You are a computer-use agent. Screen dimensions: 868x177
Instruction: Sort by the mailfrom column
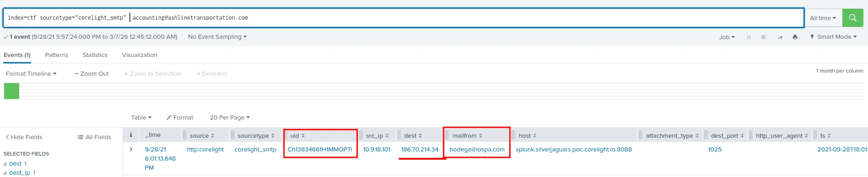(467, 135)
